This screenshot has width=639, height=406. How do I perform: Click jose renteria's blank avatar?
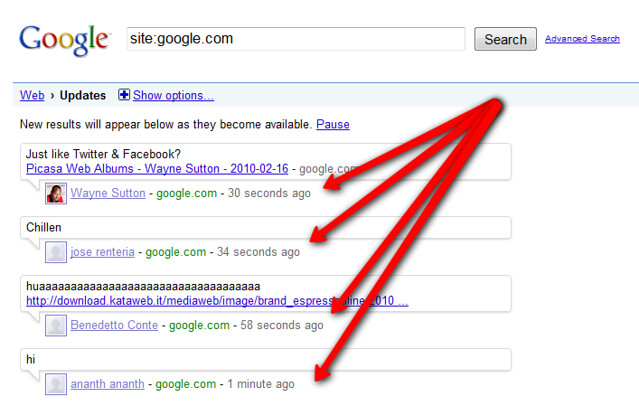tap(56, 252)
